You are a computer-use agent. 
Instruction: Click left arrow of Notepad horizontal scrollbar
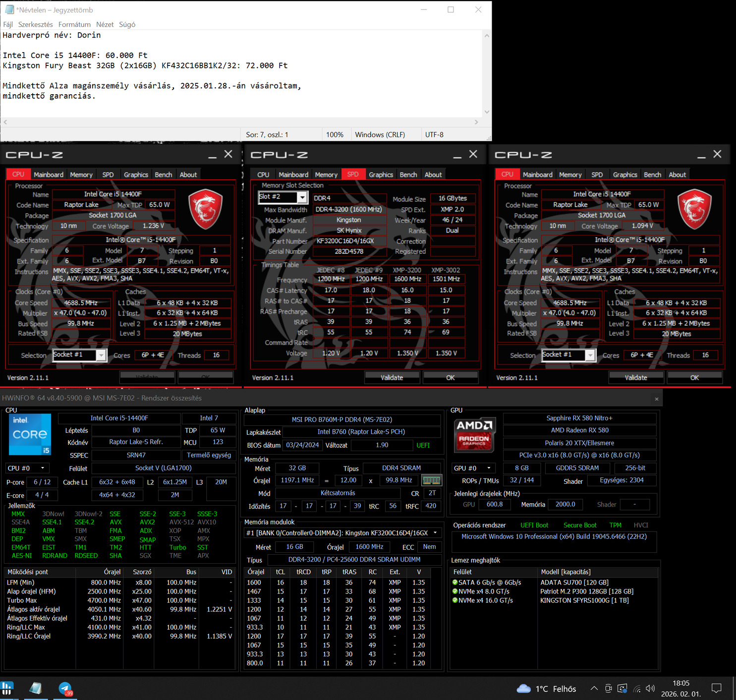[x=5, y=122]
